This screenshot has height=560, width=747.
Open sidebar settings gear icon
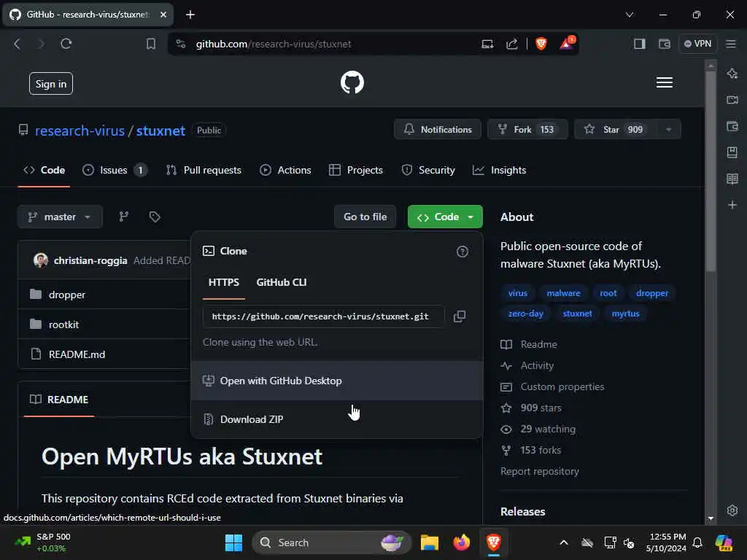(732, 510)
